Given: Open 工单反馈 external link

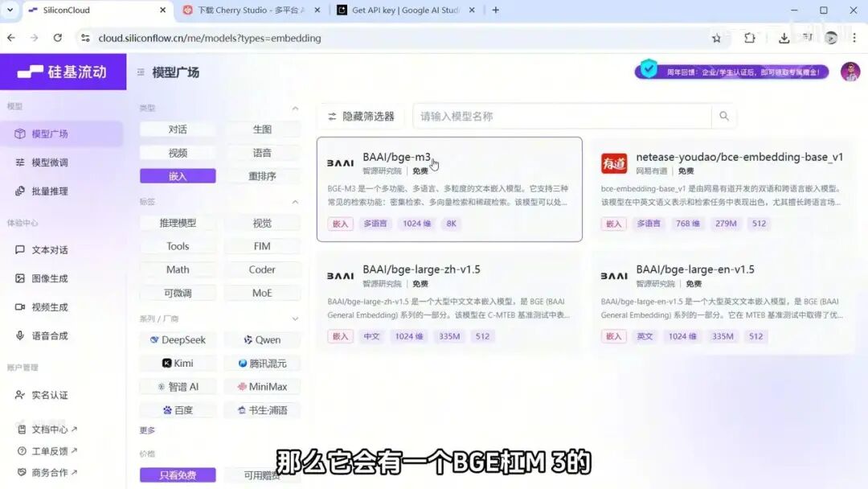Looking at the screenshot, I should pyautogui.click(x=47, y=450).
